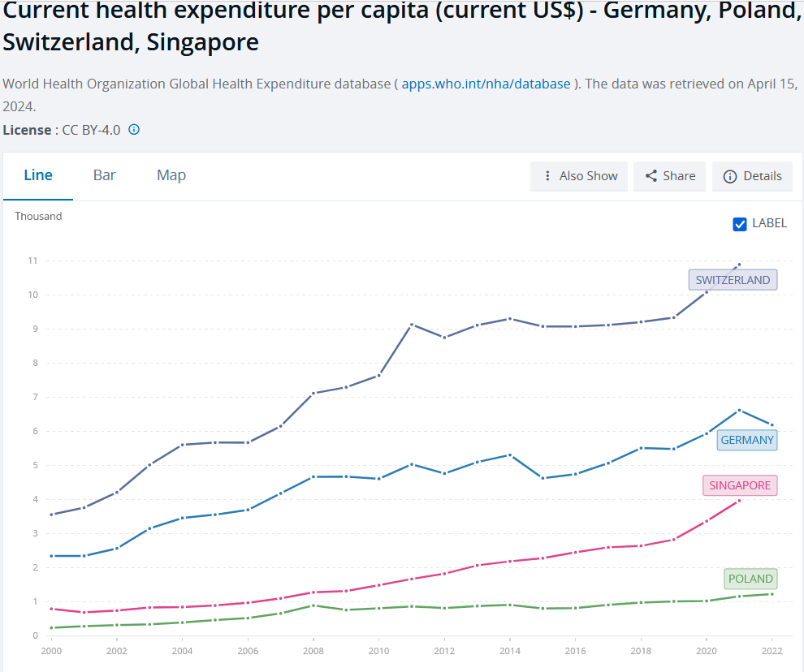
Task: Click Switzerland's 2011 data point peak
Action: click(x=412, y=325)
